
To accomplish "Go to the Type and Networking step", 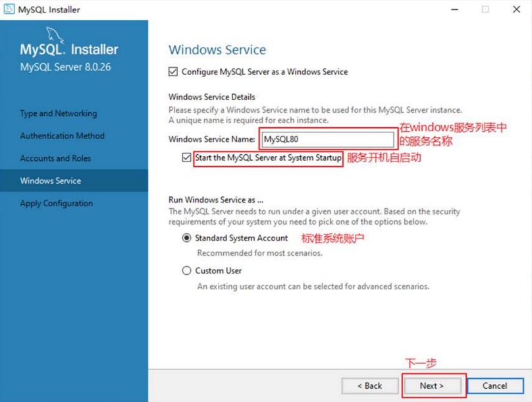I will click(x=59, y=113).
